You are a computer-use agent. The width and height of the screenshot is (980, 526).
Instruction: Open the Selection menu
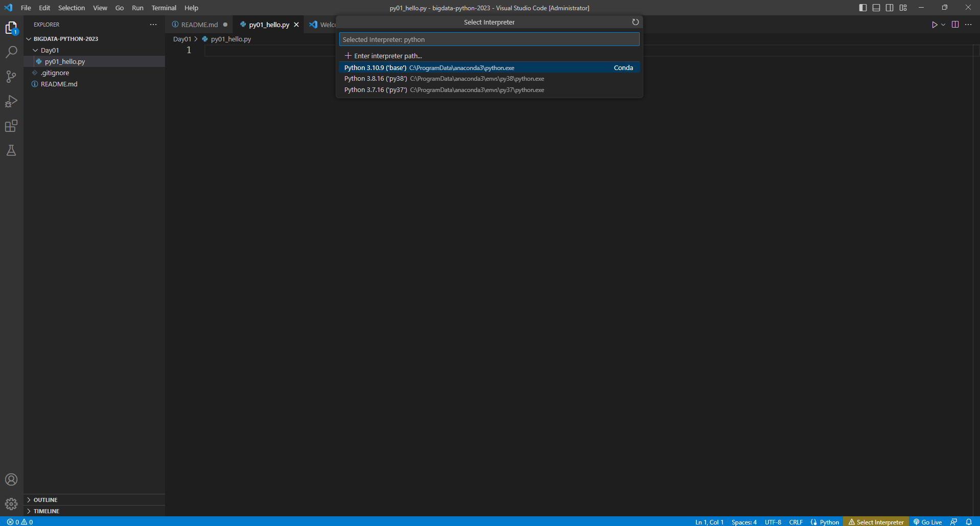point(72,8)
